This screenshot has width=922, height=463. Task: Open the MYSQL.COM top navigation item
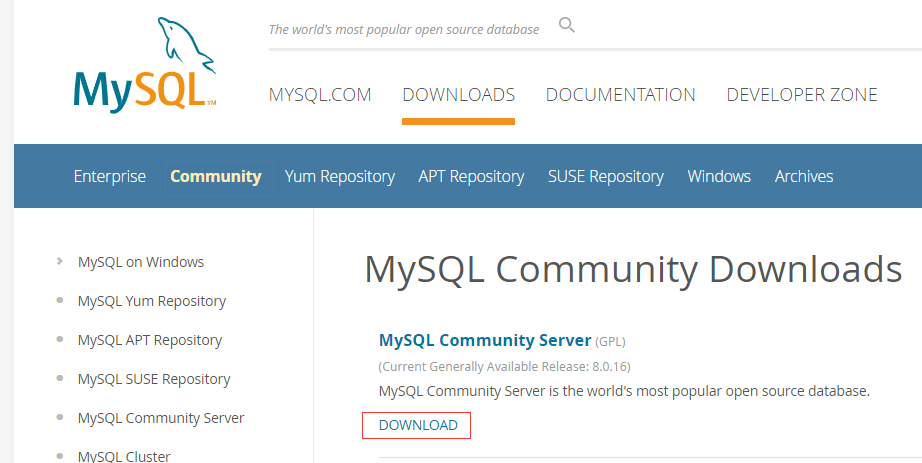pos(320,95)
